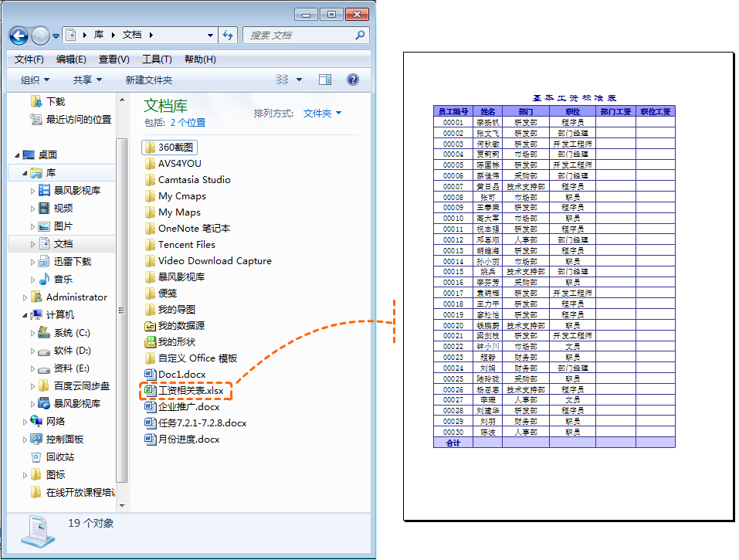Click the Forward navigation arrow button
Image resolution: width=739 pixels, height=560 pixels.
[x=40, y=36]
